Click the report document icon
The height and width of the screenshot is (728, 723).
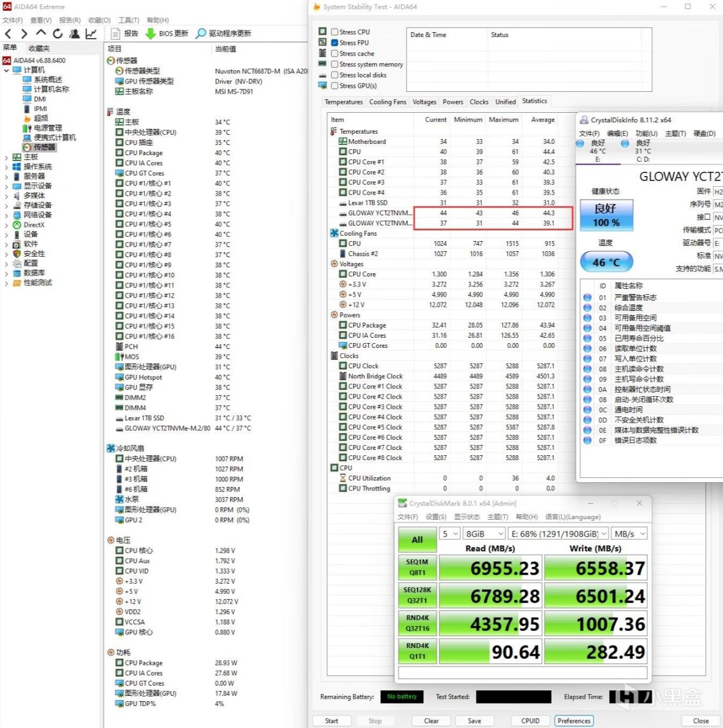point(115,34)
